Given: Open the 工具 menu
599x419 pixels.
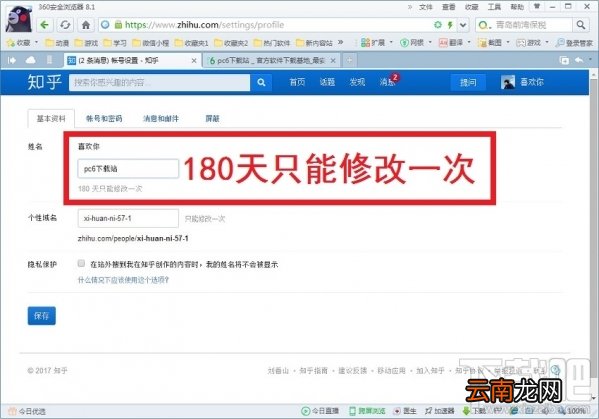Looking at the screenshot, I should (x=494, y=7).
